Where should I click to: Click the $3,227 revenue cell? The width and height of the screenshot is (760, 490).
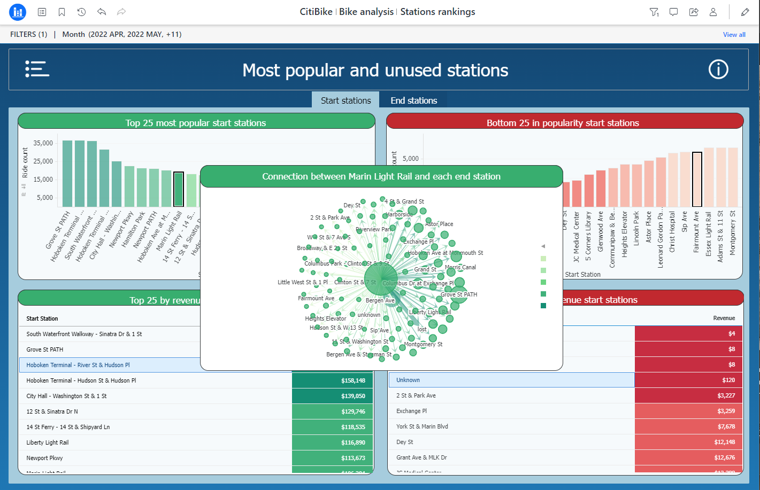(x=688, y=395)
